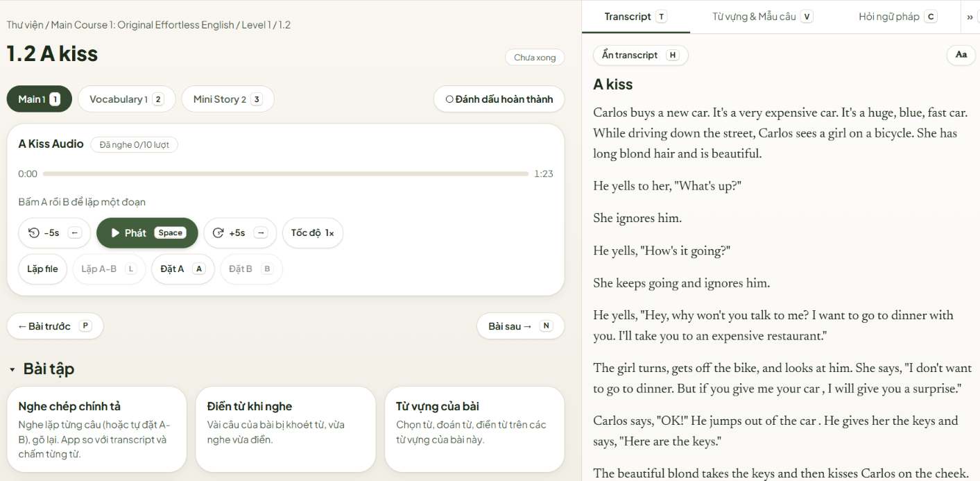Hide the transcript with Ẩn transcript

click(641, 56)
